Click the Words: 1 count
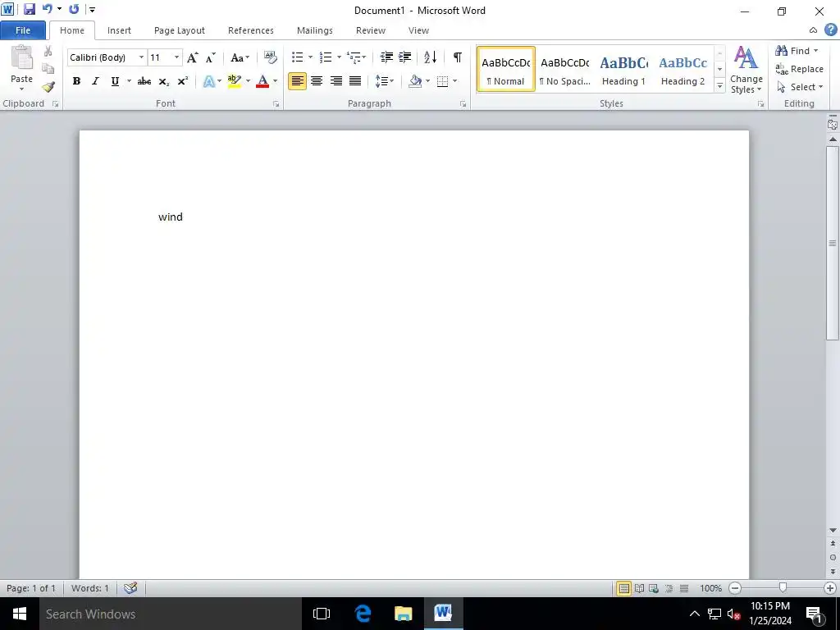 90,588
